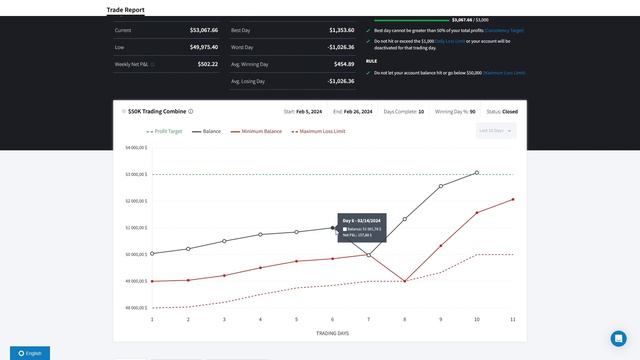Screen dimensions: 640x360
Task: Click the balance data point for day 9
Action: pos(441,186)
